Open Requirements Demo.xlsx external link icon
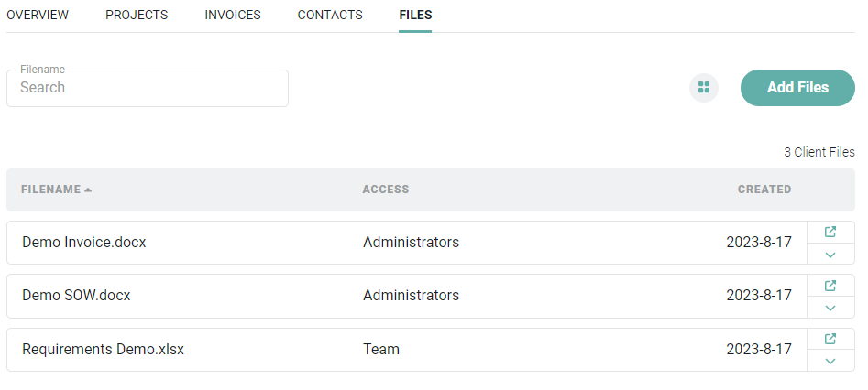Viewport: 868px width, 390px height. pyautogui.click(x=830, y=339)
